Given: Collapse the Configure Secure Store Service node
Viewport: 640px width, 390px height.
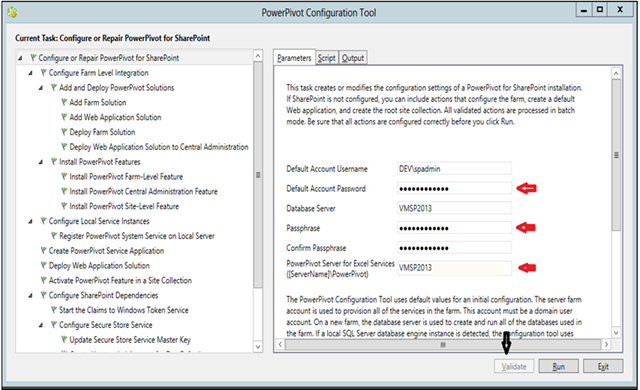Looking at the screenshot, I should coord(41,326).
